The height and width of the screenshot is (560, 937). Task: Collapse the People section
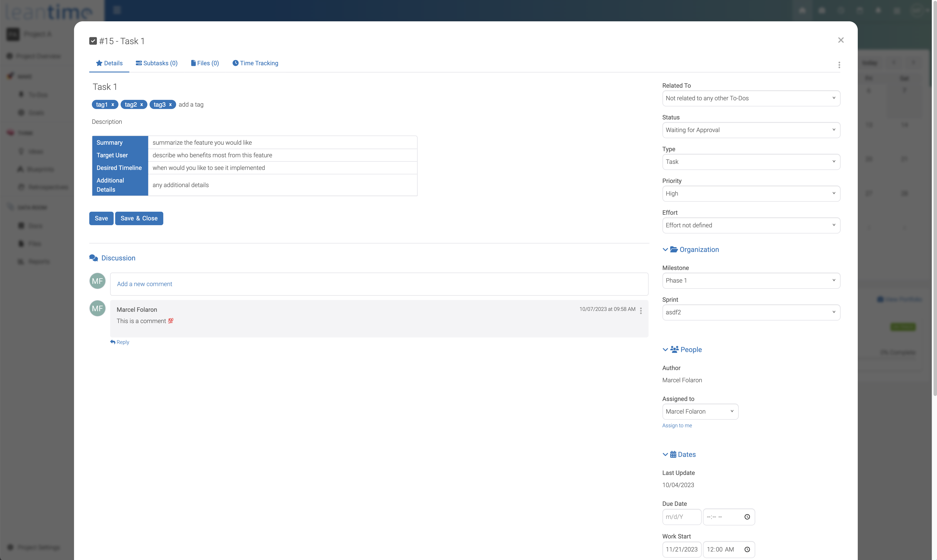tap(665, 350)
